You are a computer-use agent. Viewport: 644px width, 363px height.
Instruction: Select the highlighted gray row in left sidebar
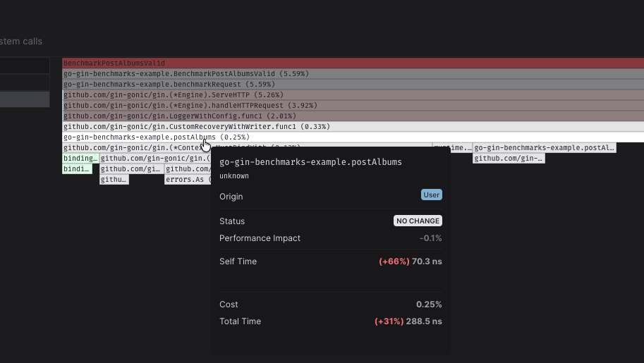click(x=25, y=99)
